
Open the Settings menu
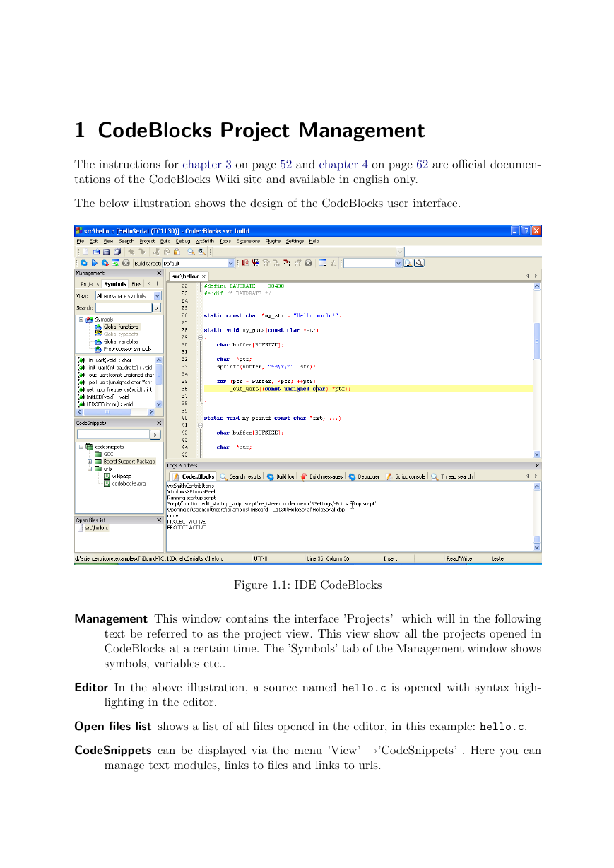295,241
